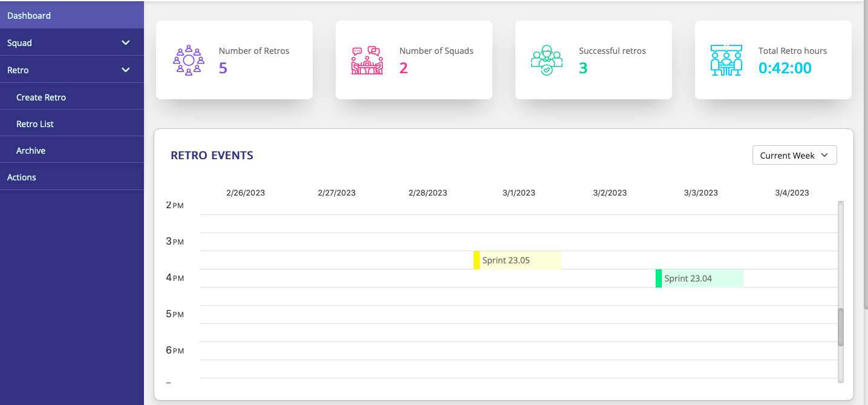
Task: Click the 3/1/2023 date header
Action: pyautogui.click(x=518, y=193)
